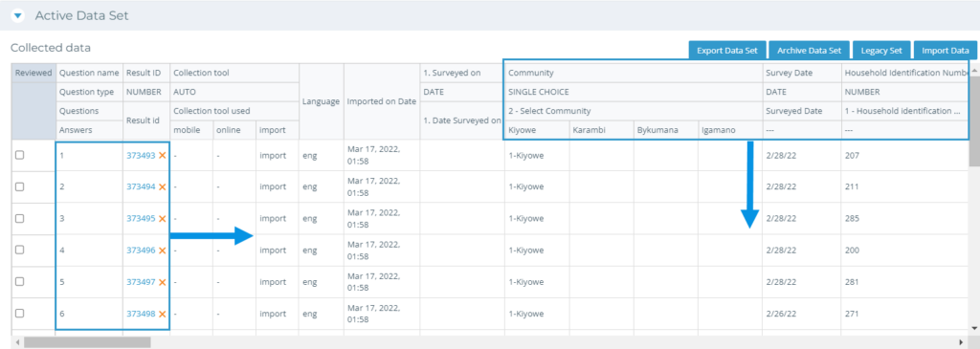The image size is (980, 349).
Task: Check the Reviewed box for row 2
Action: pos(19,186)
